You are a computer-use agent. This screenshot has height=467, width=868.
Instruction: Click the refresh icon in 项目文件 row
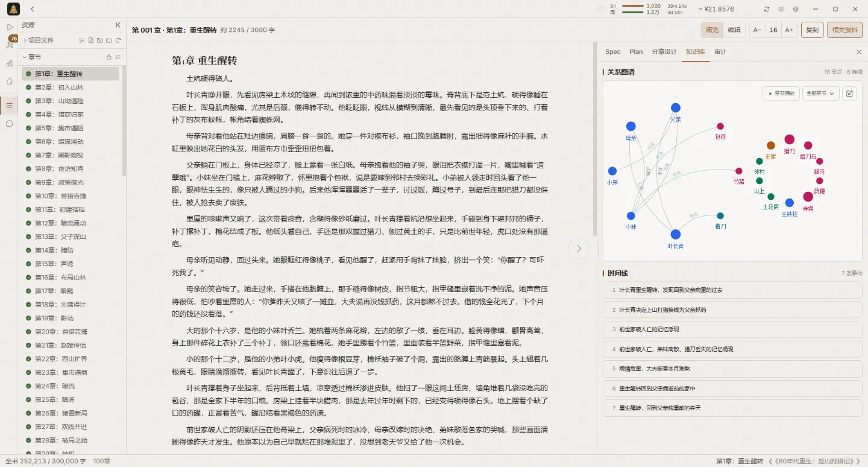[118, 40]
